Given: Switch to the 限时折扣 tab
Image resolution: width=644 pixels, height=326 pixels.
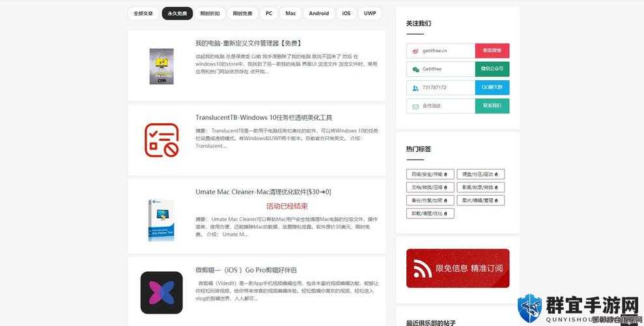Looking at the screenshot, I should point(210,13).
